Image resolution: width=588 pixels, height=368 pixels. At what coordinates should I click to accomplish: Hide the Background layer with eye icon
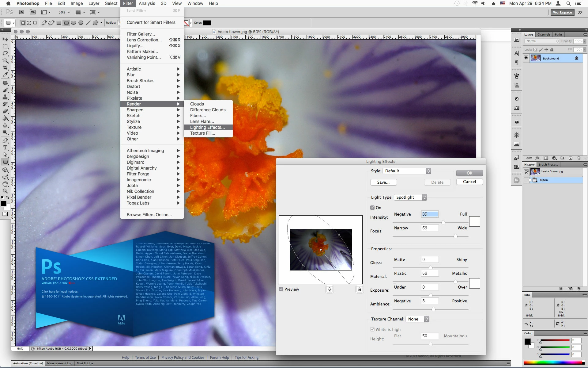526,58
